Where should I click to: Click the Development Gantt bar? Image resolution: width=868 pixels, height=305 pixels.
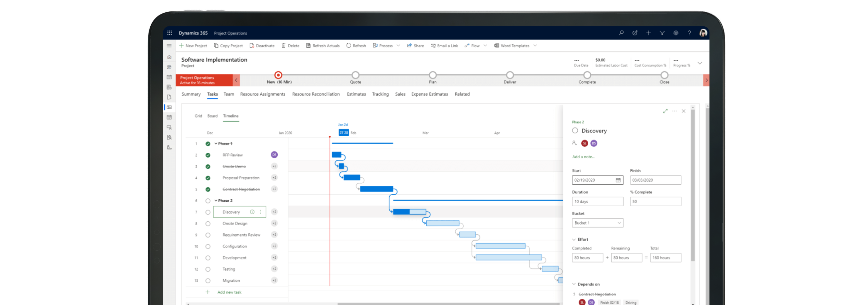509,257
